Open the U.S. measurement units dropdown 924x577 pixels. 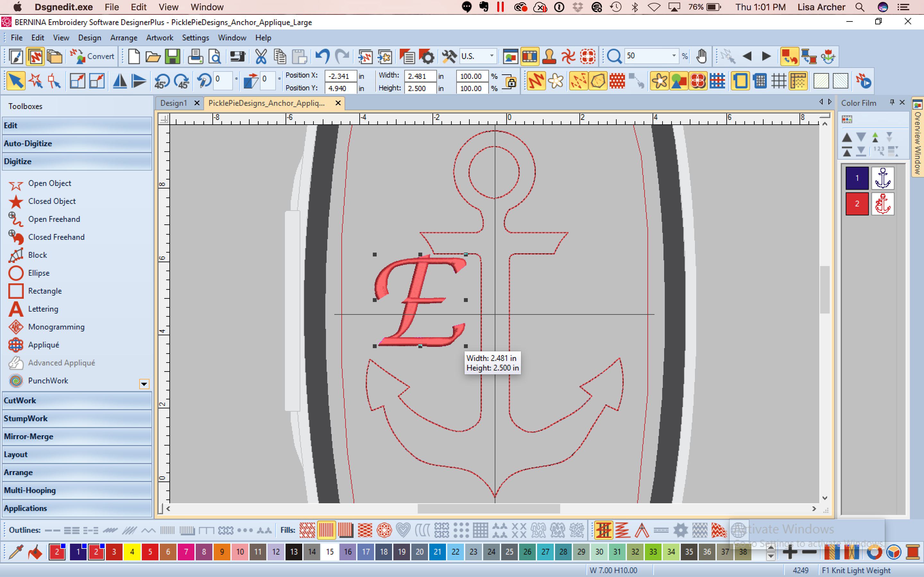point(492,56)
